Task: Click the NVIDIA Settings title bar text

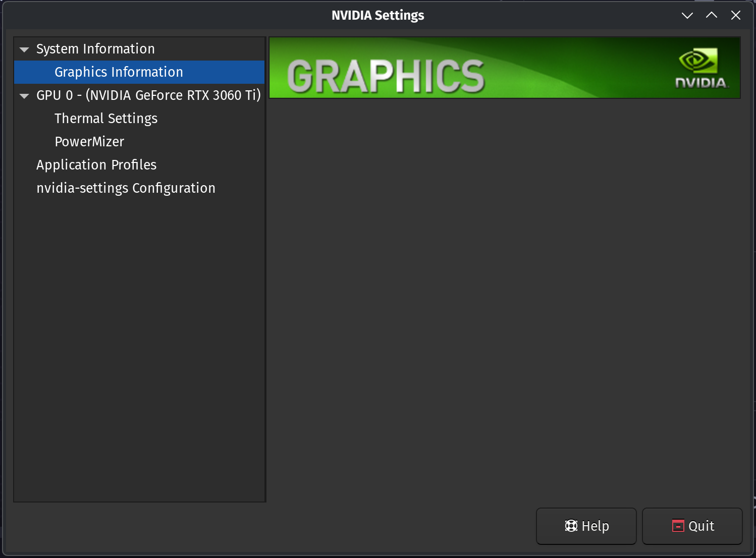Action: click(x=377, y=15)
